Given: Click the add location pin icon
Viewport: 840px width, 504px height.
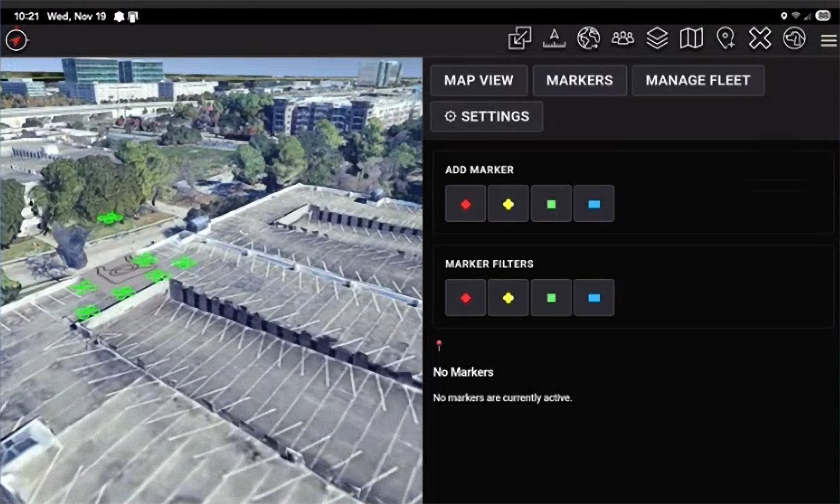Looking at the screenshot, I should point(726,38).
